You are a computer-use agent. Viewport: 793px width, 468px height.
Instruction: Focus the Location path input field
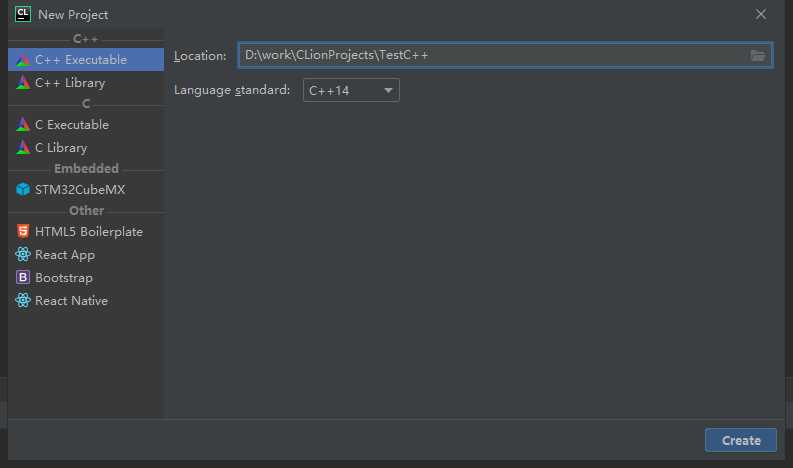point(505,55)
